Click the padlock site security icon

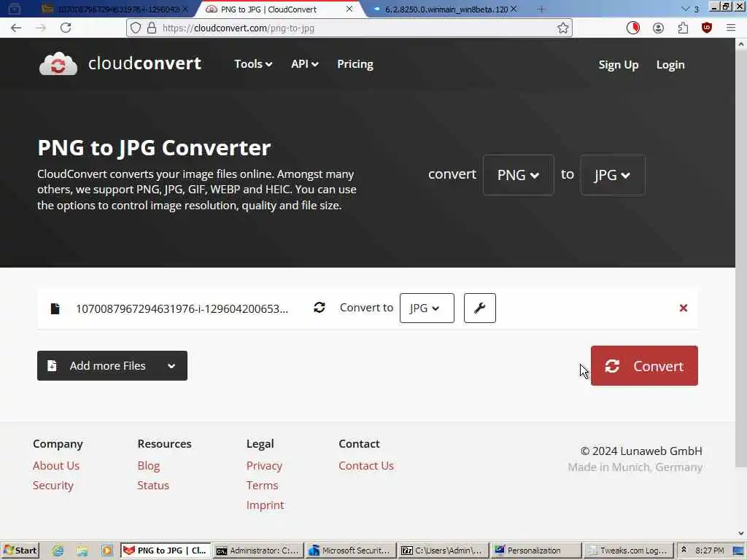[x=152, y=28]
